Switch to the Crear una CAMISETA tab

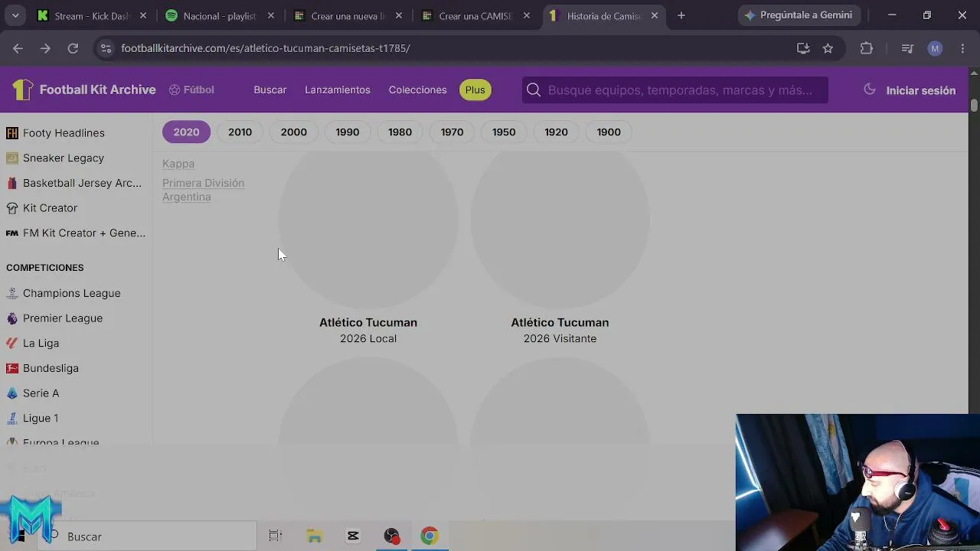pyautogui.click(x=475, y=15)
